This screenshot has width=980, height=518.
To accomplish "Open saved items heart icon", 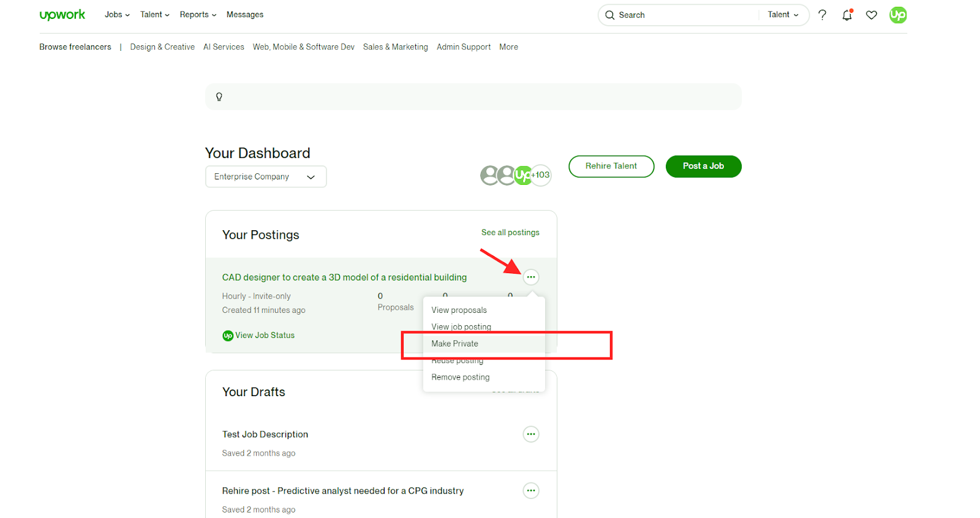I will [872, 15].
